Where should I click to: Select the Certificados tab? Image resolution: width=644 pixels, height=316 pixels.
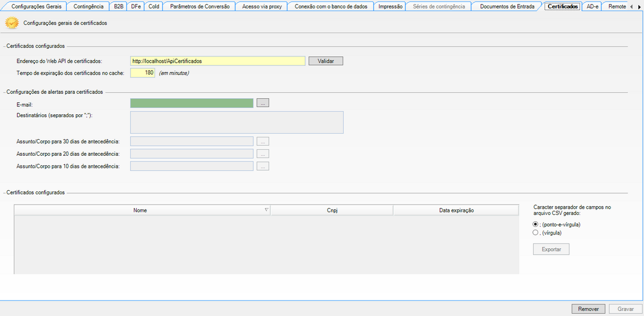(x=563, y=6)
